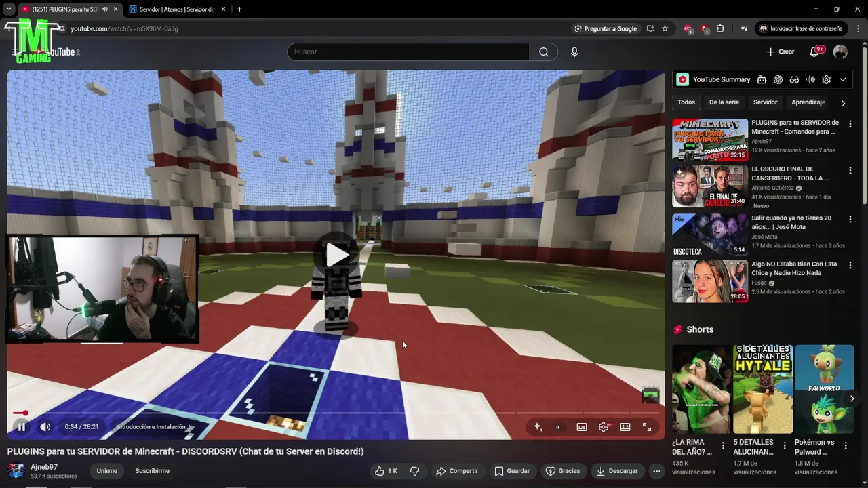868x488 pixels.
Task: Activate voice search microphone
Action: tap(574, 52)
